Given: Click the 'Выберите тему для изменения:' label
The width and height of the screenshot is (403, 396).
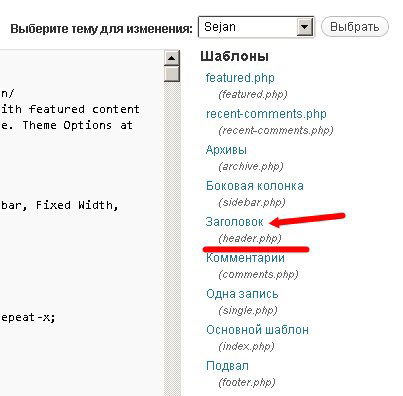Looking at the screenshot, I should (102, 29).
